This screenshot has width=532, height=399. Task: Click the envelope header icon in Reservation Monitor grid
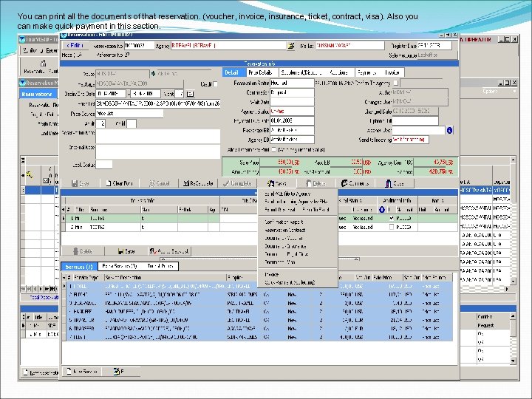pos(46,181)
